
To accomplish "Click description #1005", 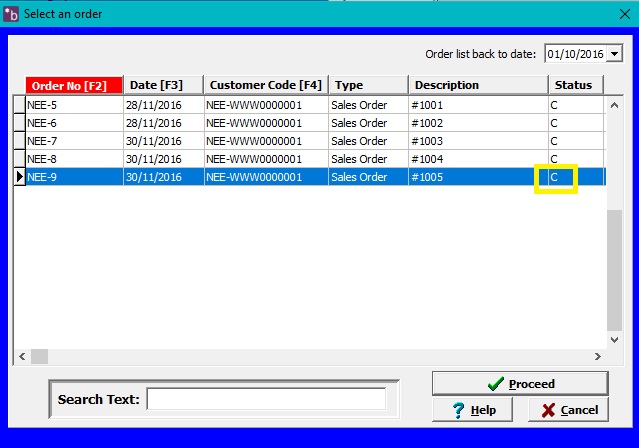I will pos(427,177).
